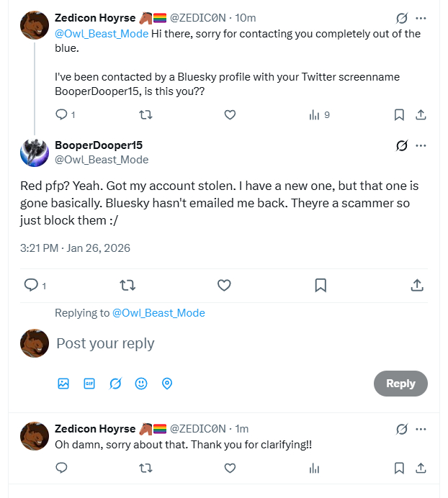
Task: Insert emoji in reply composer
Action: click(x=141, y=384)
